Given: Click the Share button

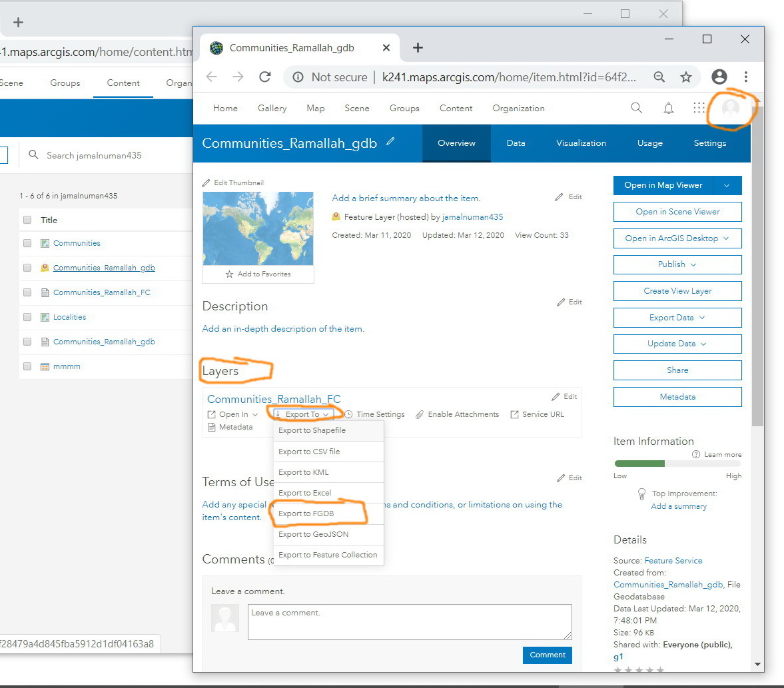Looking at the screenshot, I should [x=677, y=370].
